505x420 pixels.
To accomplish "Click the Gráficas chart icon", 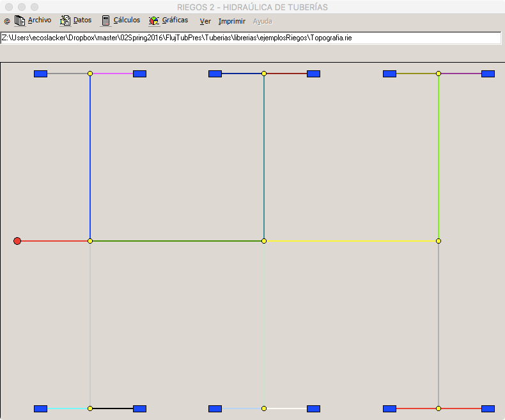I will coord(154,20).
